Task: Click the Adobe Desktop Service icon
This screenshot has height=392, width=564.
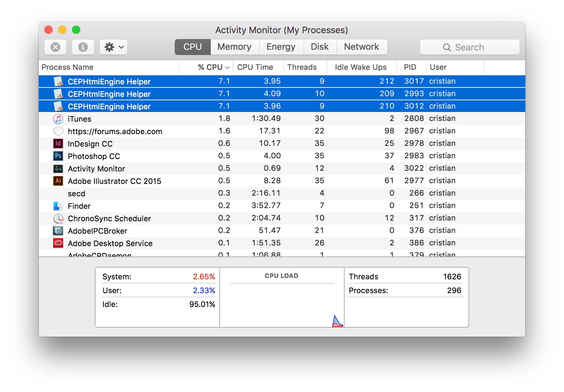Action: (58, 243)
